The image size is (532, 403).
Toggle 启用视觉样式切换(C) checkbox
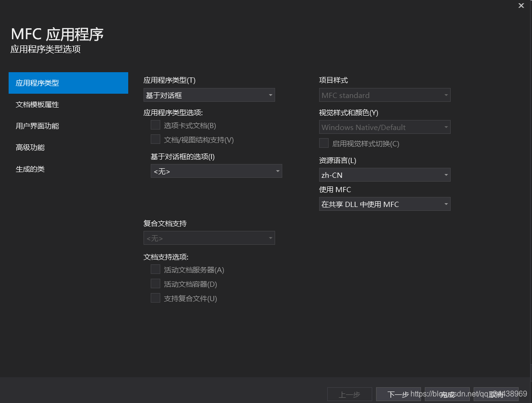[x=324, y=143]
